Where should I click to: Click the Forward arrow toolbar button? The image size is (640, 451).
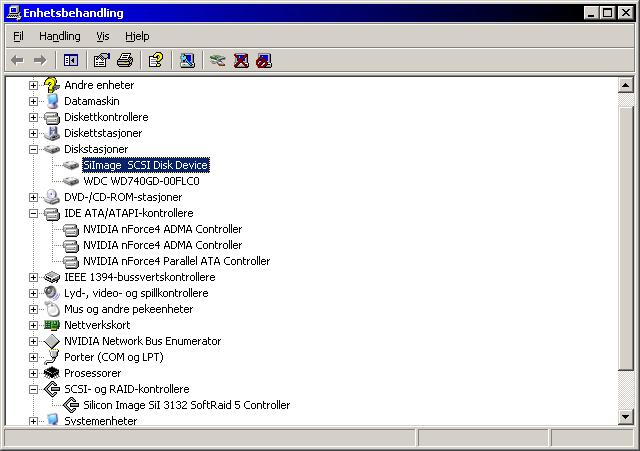click(x=40, y=60)
